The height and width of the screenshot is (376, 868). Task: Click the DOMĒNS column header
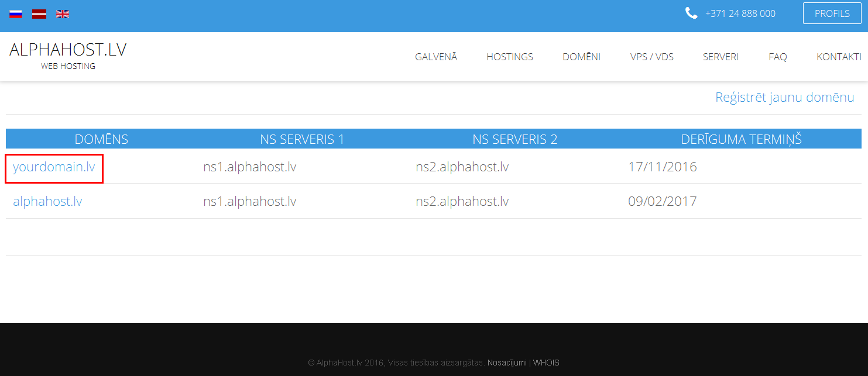coord(101,139)
